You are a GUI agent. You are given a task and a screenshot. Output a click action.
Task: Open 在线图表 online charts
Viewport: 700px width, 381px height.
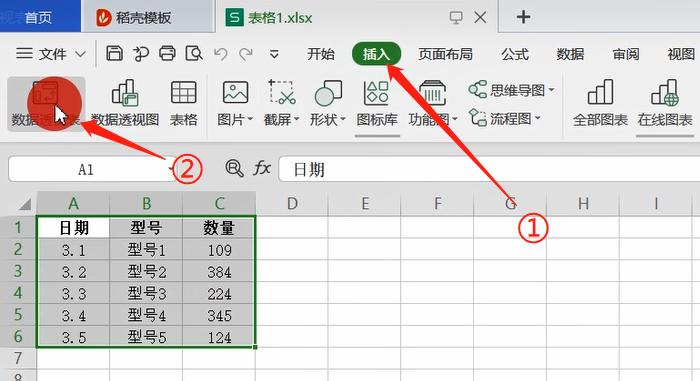665,104
